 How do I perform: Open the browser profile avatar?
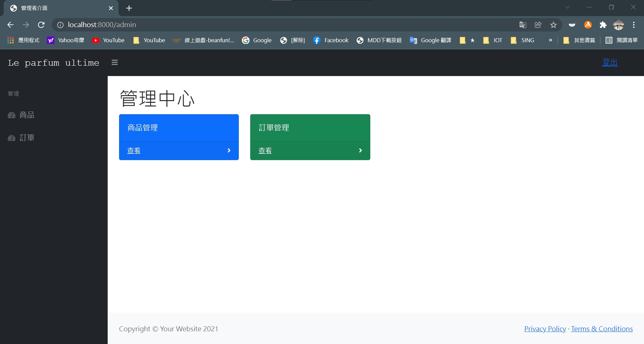tap(619, 25)
